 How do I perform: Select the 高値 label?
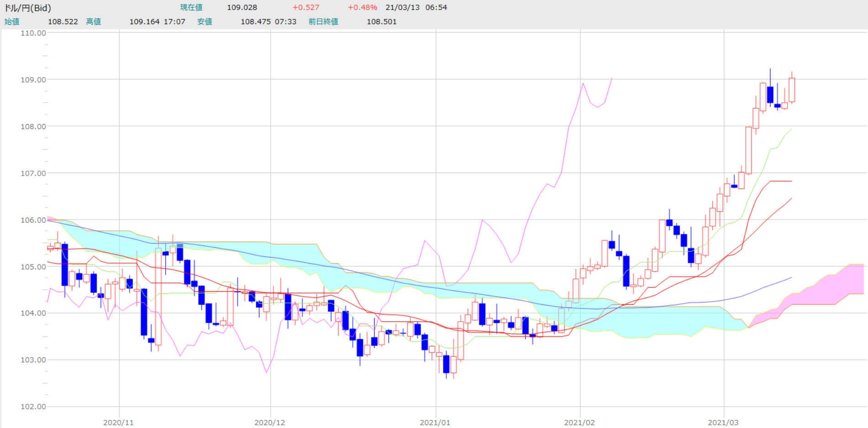pos(94,21)
